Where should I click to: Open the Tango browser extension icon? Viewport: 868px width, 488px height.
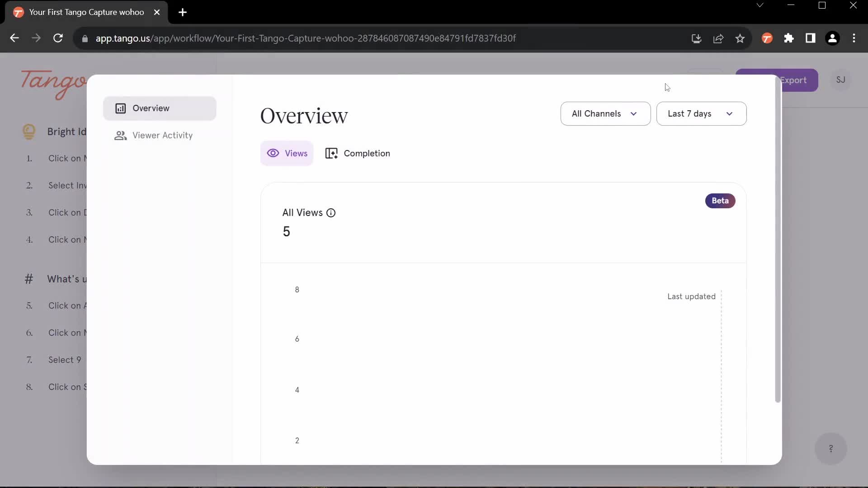coord(767,38)
